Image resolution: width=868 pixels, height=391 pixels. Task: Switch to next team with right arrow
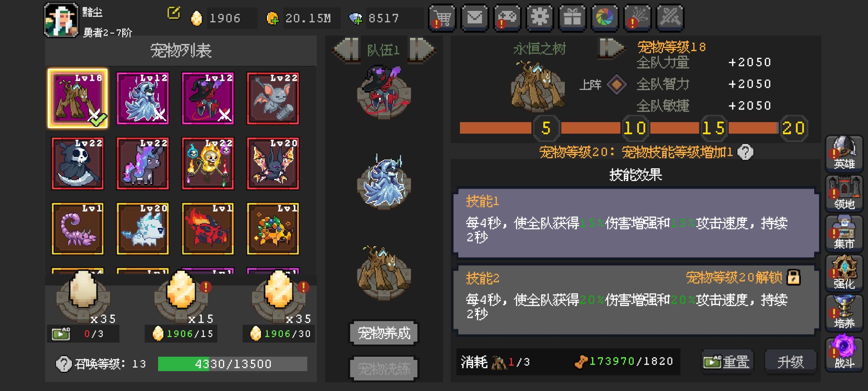[422, 49]
